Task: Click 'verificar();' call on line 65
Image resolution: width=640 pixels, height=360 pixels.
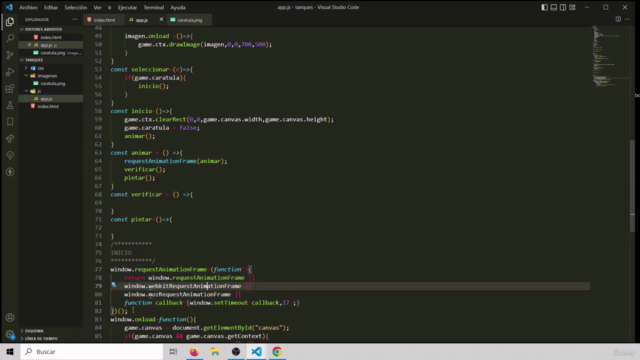Action: 144,169
